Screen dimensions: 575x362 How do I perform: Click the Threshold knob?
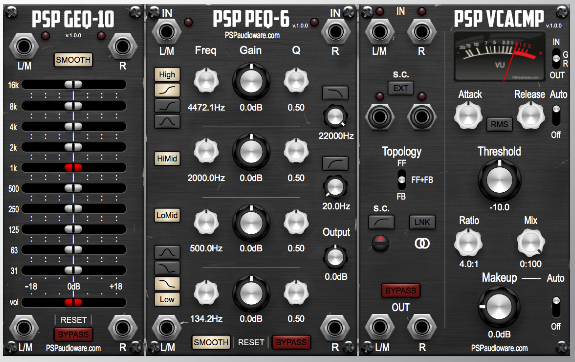pyautogui.click(x=499, y=180)
